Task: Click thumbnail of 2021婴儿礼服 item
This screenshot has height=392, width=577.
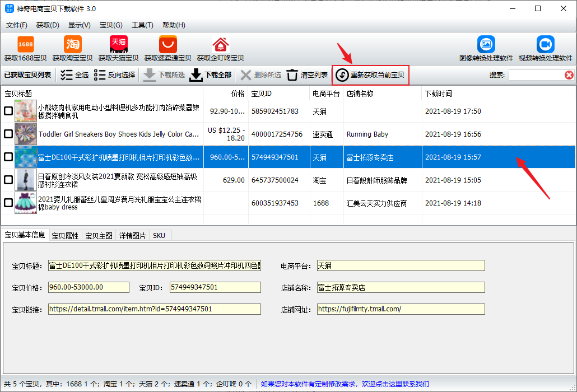Action: click(26, 203)
